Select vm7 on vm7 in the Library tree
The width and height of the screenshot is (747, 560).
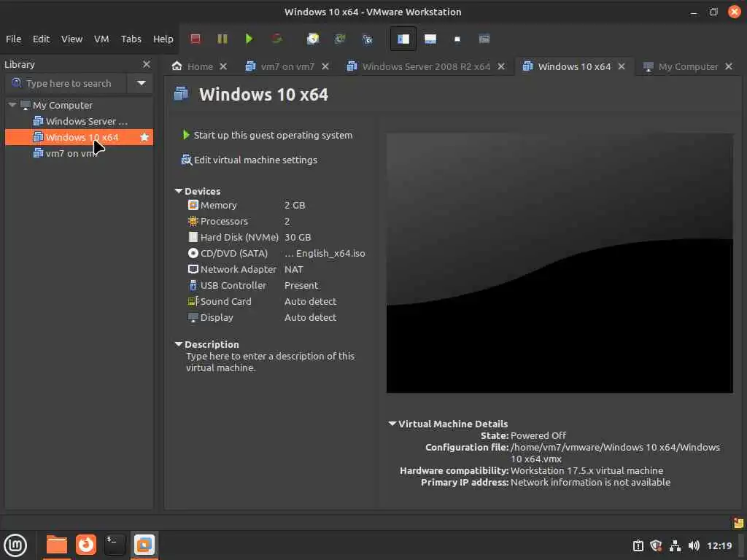coord(65,153)
